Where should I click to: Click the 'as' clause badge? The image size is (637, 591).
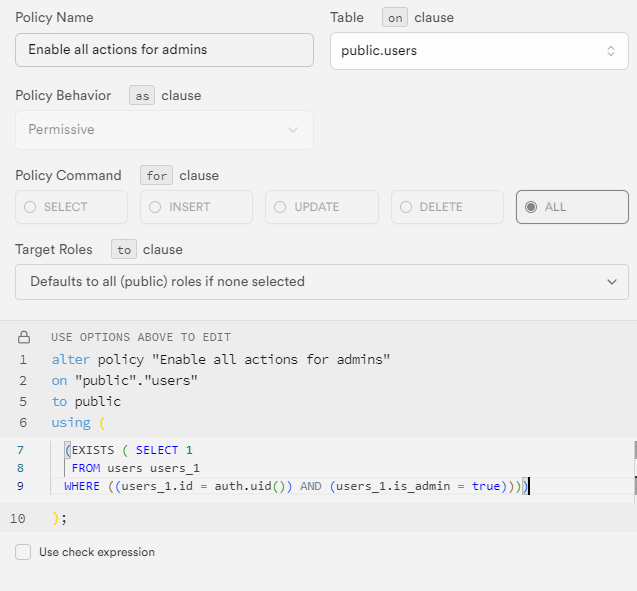point(142,96)
